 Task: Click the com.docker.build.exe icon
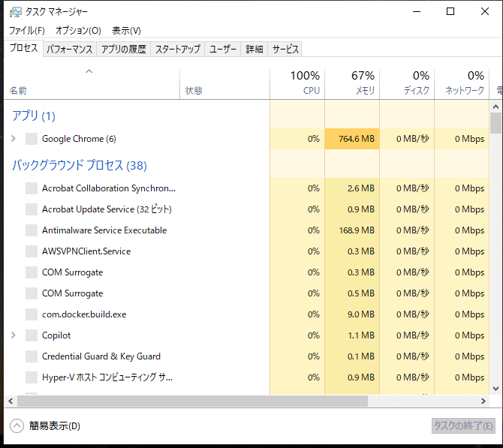[31, 314]
